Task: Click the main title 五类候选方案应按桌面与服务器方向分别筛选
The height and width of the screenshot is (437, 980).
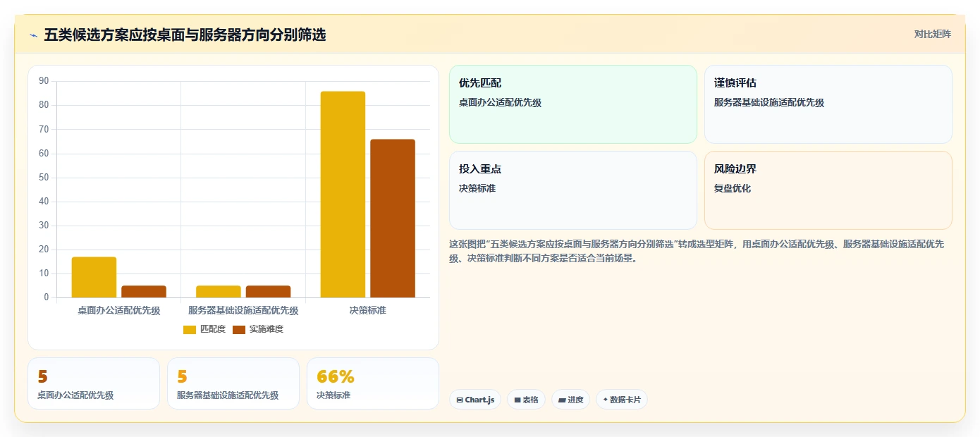Action: click(185, 35)
